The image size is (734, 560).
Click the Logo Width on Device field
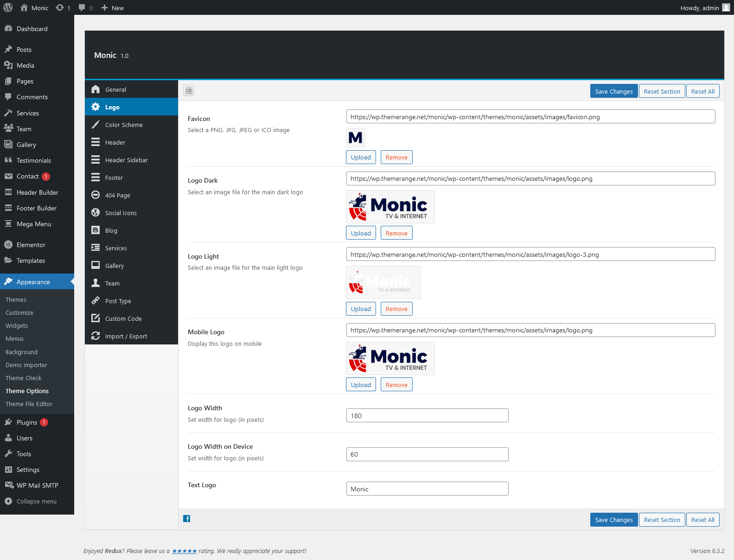click(x=427, y=454)
